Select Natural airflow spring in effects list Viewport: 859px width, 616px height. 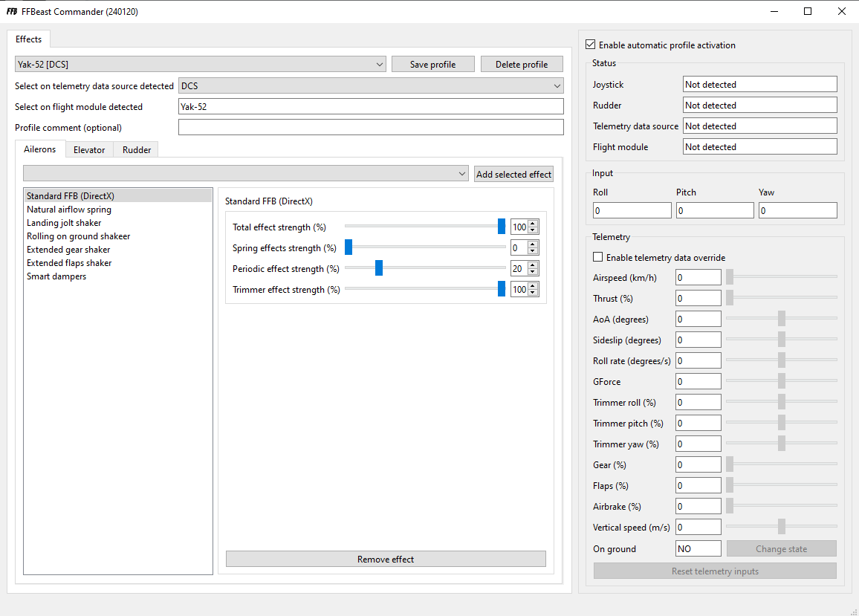click(69, 210)
